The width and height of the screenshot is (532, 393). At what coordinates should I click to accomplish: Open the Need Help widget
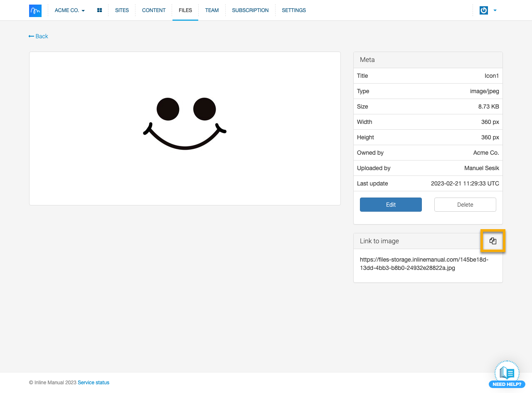(x=507, y=375)
